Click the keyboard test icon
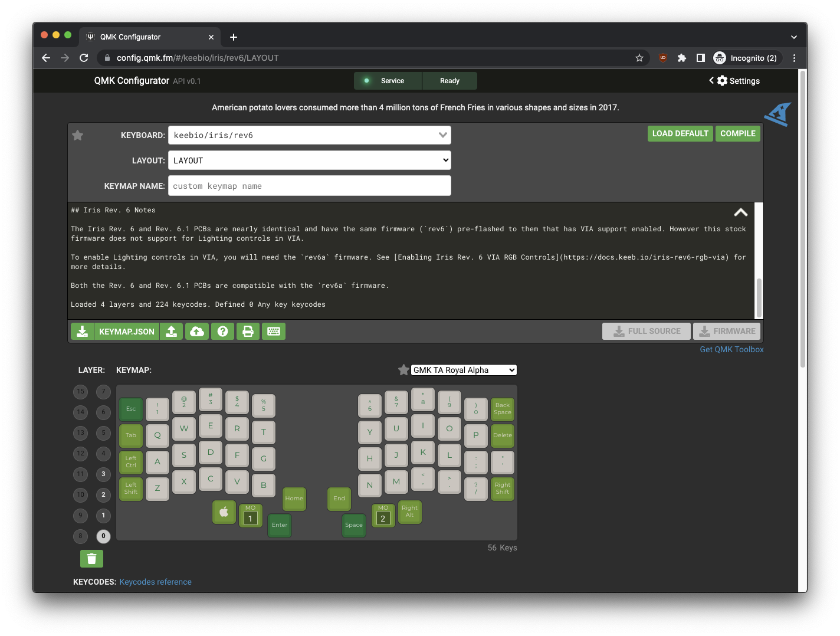 [x=274, y=332]
